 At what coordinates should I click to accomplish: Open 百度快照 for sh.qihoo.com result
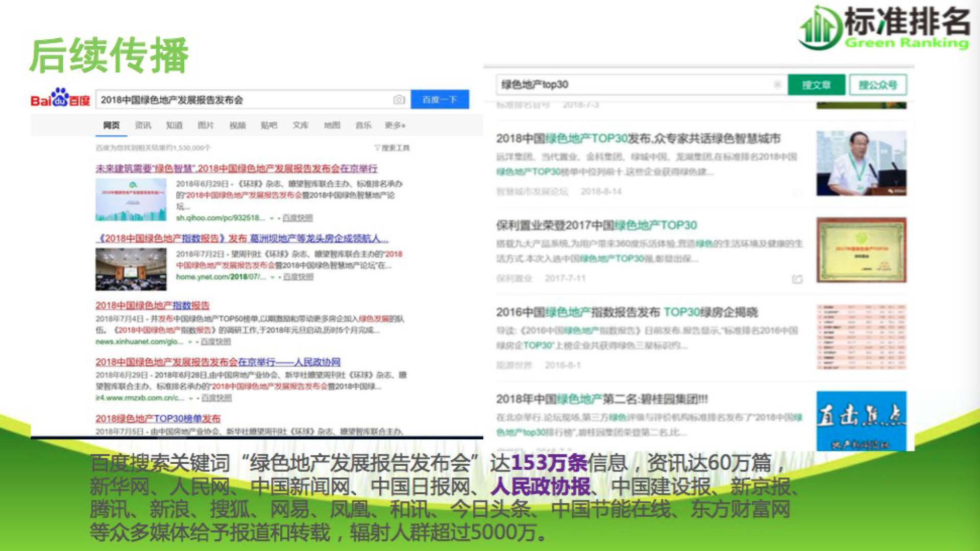click(298, 218)
